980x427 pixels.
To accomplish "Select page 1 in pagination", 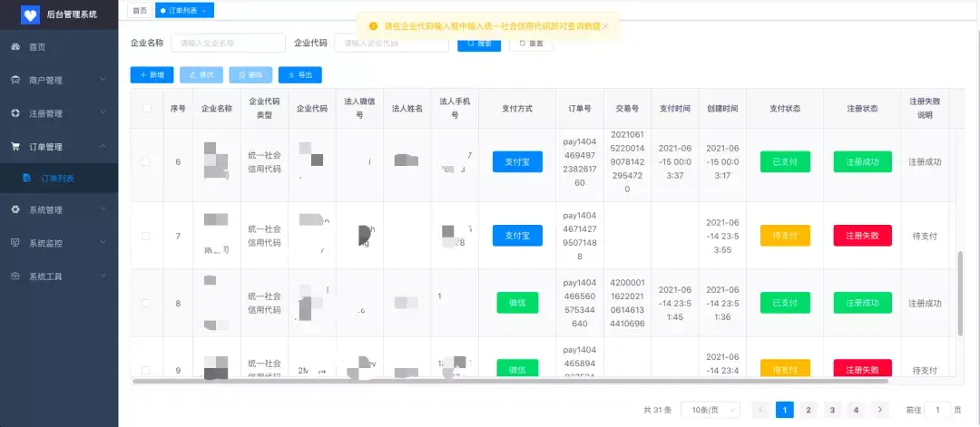I will tap(784, 410).
